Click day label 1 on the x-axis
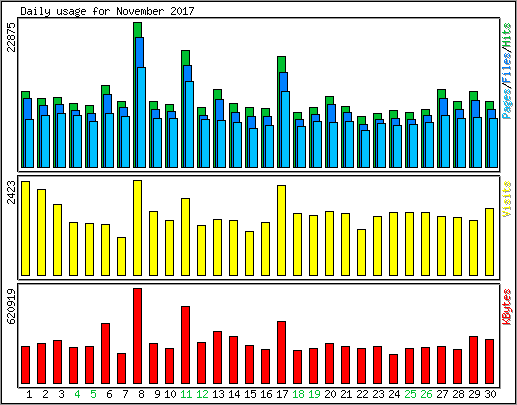 click(29, 394)
